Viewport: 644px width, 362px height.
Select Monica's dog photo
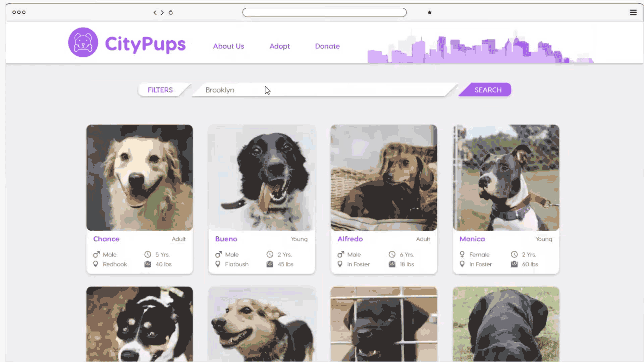click(506, 178)
